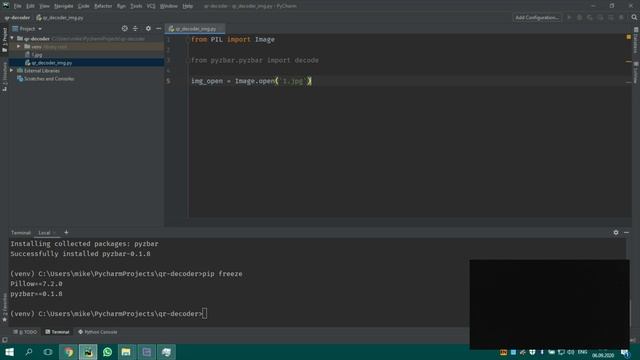Toggle the Structure tool window stripe button
This screenshot has width=640, height=360.
4,76
